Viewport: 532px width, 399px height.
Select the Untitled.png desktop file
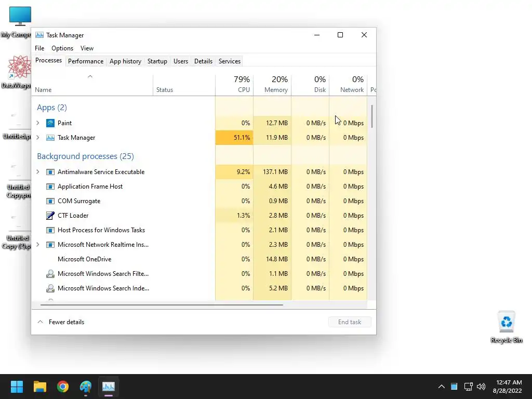16,125
